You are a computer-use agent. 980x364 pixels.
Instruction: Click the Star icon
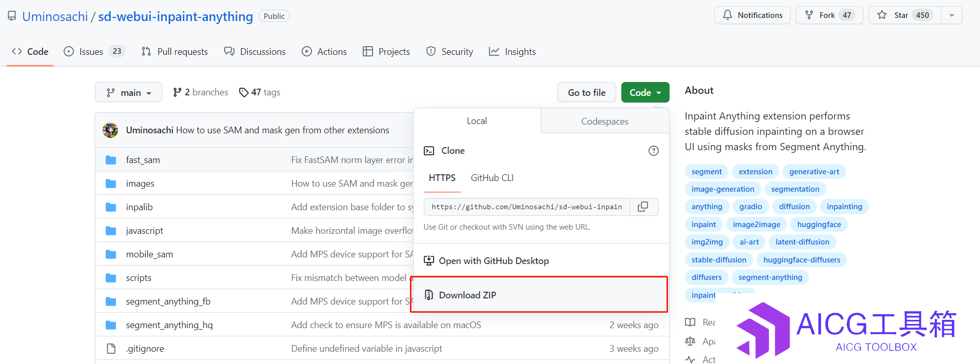pos(882,15)
